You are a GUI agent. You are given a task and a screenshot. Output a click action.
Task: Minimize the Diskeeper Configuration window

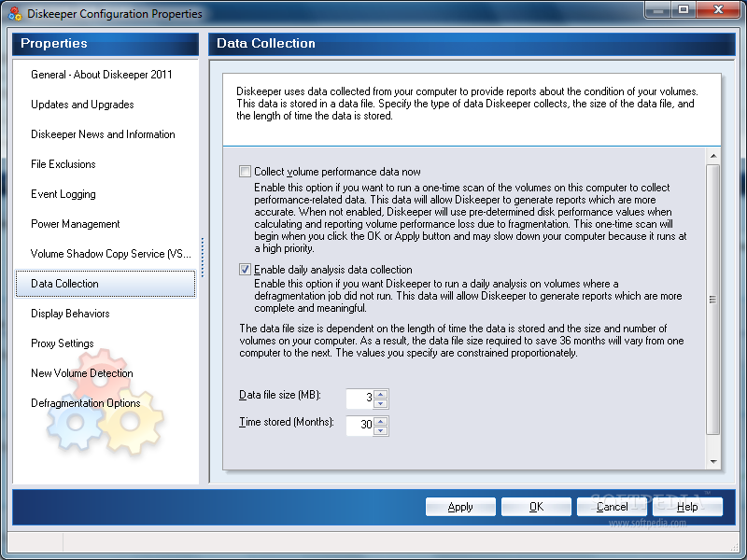tap(658, 10)
